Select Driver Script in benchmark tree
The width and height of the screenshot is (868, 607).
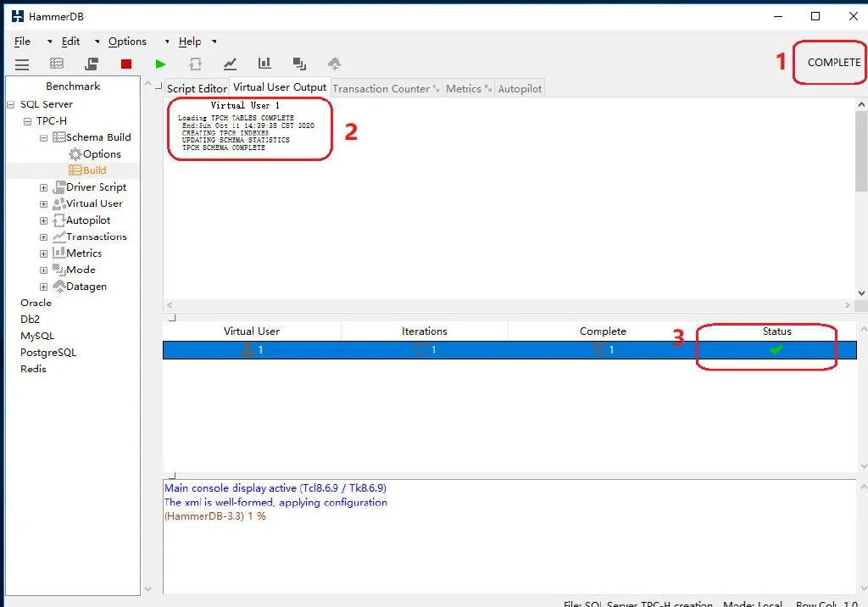point(97,187)
